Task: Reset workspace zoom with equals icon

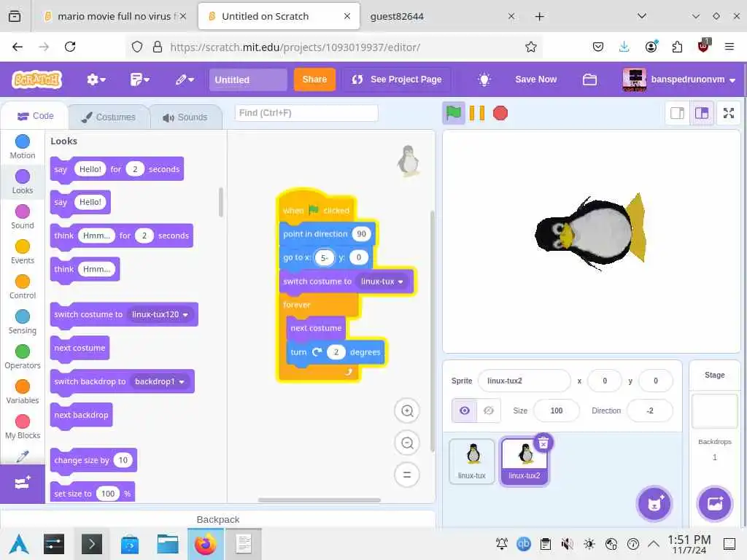Action: pyautogui.click(x=407, y=475)
